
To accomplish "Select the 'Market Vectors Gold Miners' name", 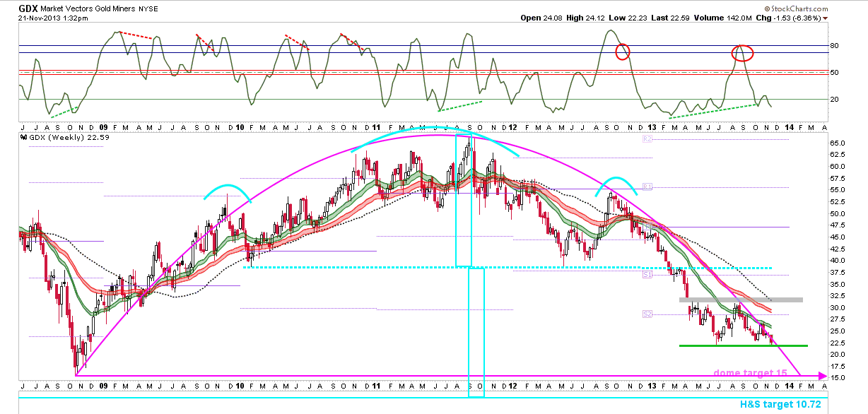I will click(87, 9).
